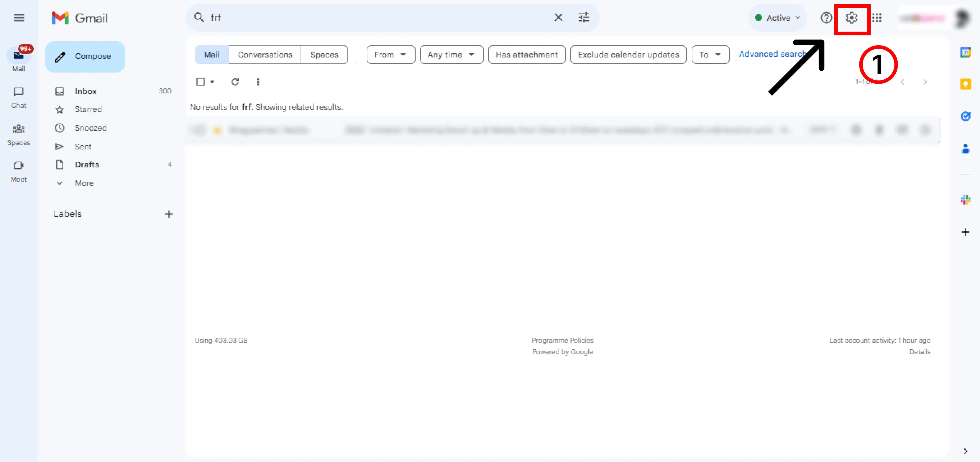Click into the search mail field
The image size is (980, 462).
tap(377, 17)
